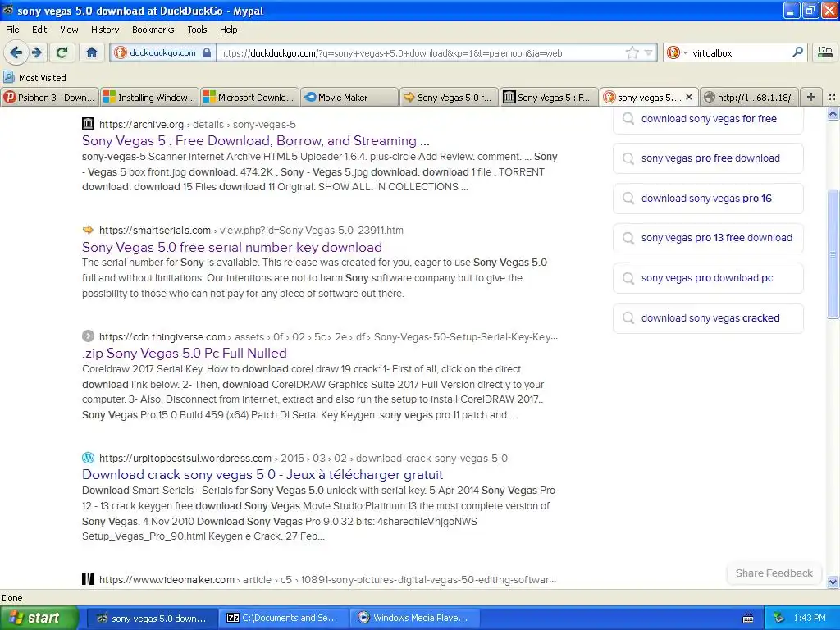
Task: Click the smartserials.com URL breadcrumb text
Action: tap(251, 231)
